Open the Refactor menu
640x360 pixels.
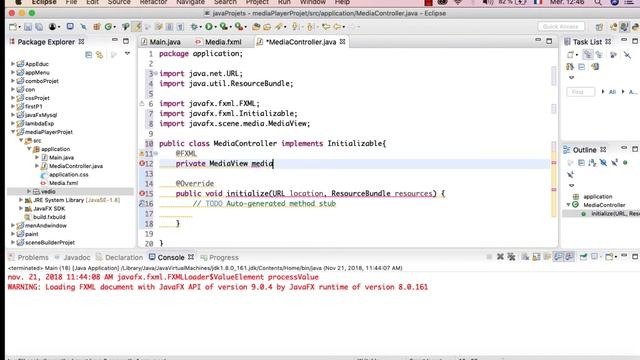tap(153, 2)
